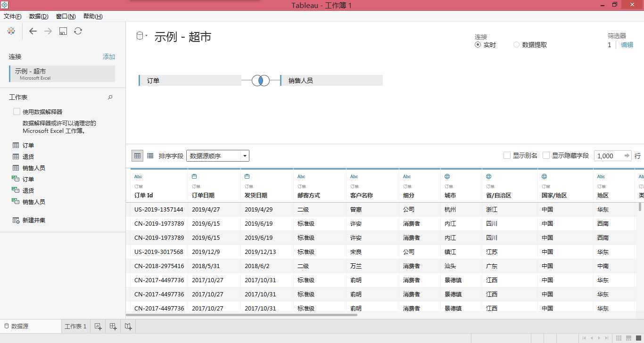This screenshot has width=644, height=343.
Task: Click the Abc type icon above 地区
Action: (601, 177)
